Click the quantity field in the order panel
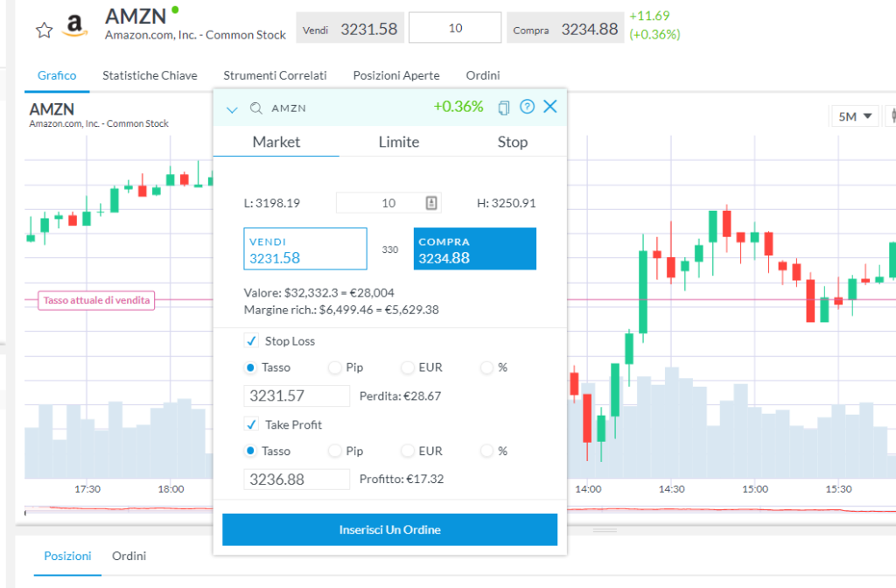The height and width of the screenshot is (588, 896). tap(388, 203)
